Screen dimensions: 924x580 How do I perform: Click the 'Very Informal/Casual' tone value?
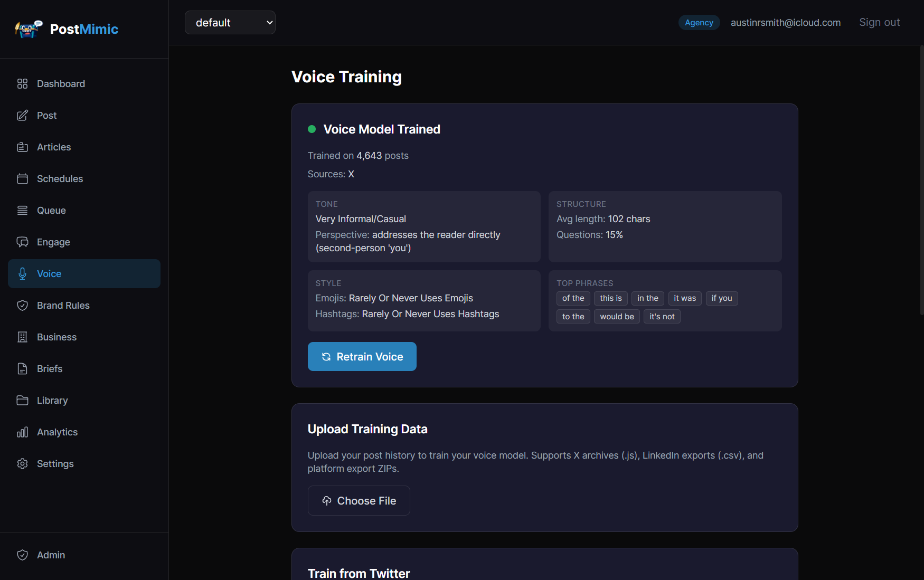tap(361, 219)
